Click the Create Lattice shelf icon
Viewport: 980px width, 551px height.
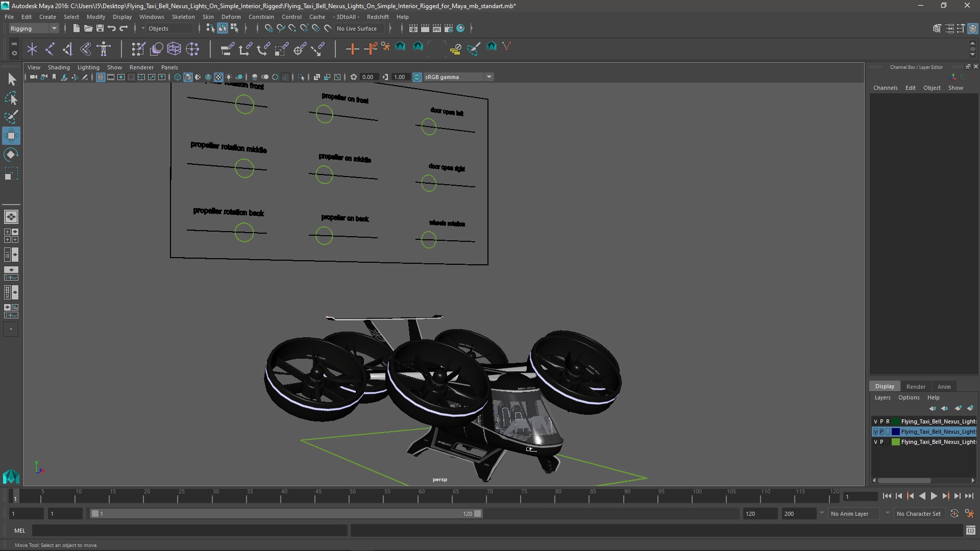[174, 49]
